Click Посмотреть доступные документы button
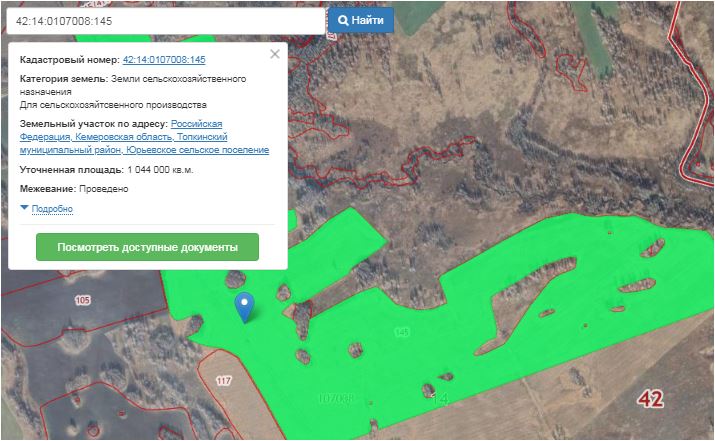The width and height of the screenshot is (715, 441). tap(147, 247)
